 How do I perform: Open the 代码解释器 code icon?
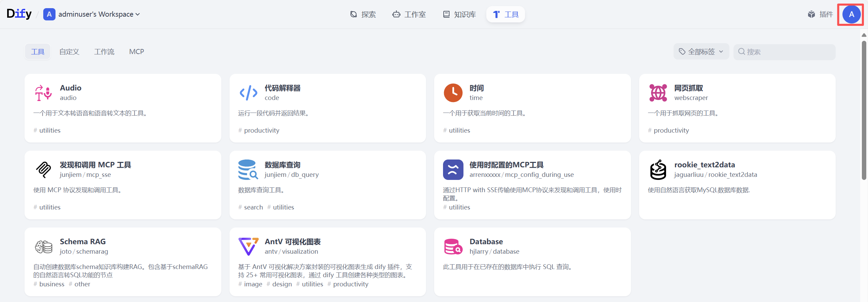[249, 93]
